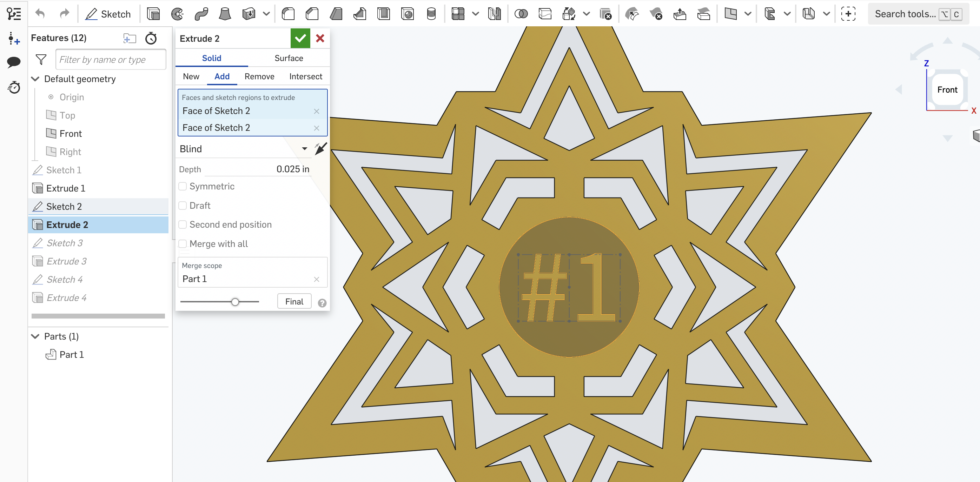The image size is (980, 482).
Task: Select the External thread tool icon
Action: 431,14
